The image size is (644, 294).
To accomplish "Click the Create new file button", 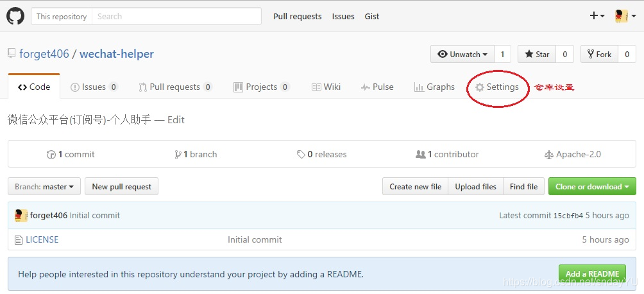I will tap(415, 186).
